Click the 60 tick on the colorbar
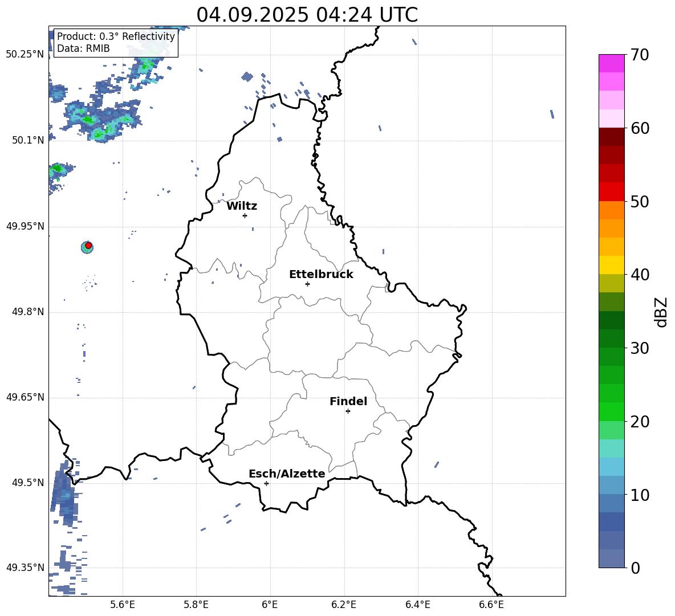 pos(640,128)
